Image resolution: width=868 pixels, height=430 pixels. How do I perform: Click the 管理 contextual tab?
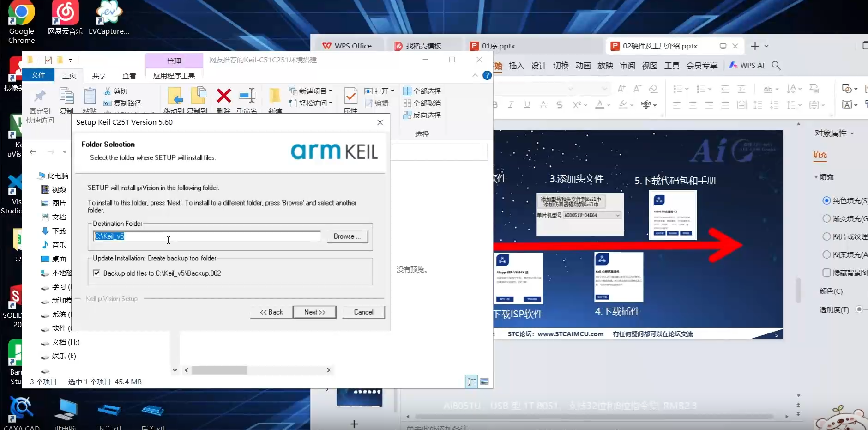174,61
